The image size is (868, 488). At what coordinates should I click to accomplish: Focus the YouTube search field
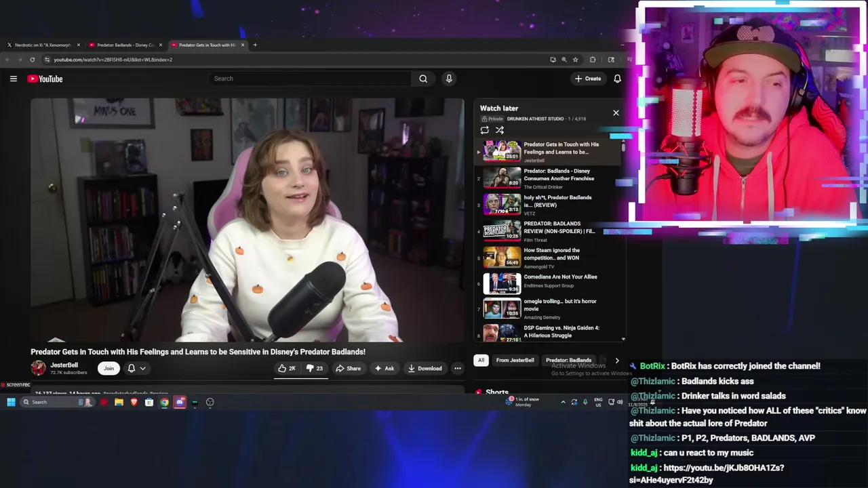(x=311, y=79)
